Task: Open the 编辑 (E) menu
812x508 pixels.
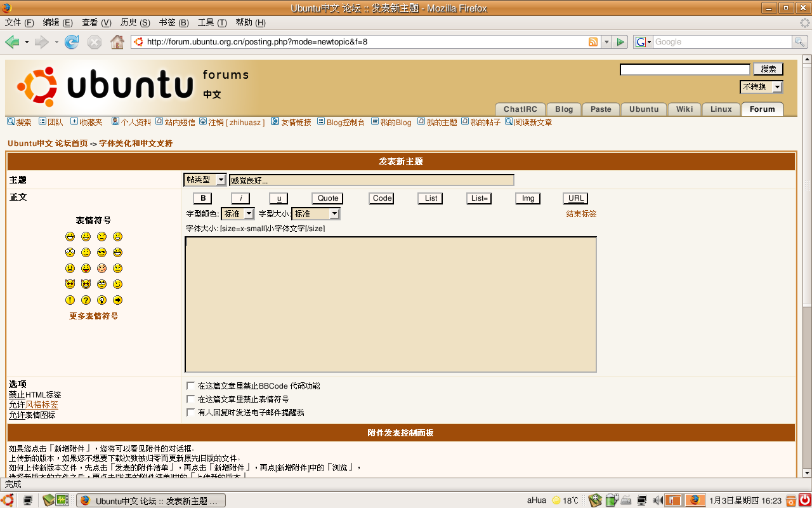Action: [x=58, y=22]
